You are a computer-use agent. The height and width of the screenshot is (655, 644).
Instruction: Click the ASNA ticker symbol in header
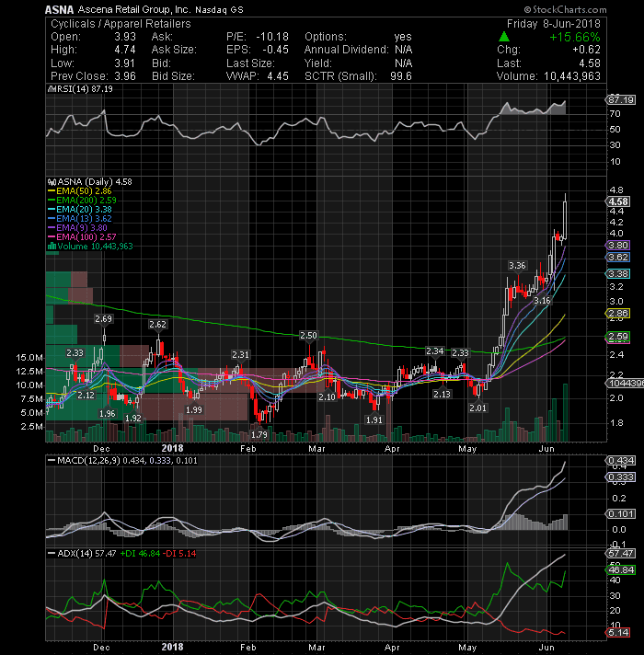pyautogui.click(x=59, y=9)
